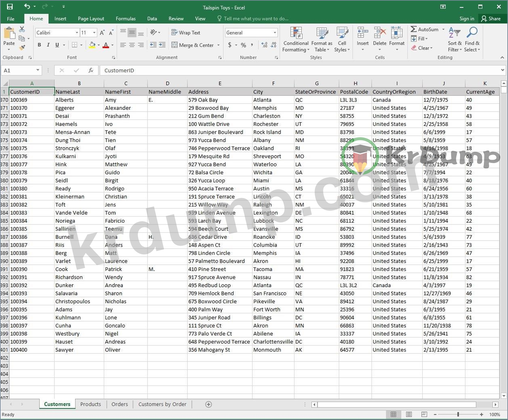The height and width of the screenshot is (420, 508).
Task: Switch to the Data ribbon tab
Action: tap(152, 19)
